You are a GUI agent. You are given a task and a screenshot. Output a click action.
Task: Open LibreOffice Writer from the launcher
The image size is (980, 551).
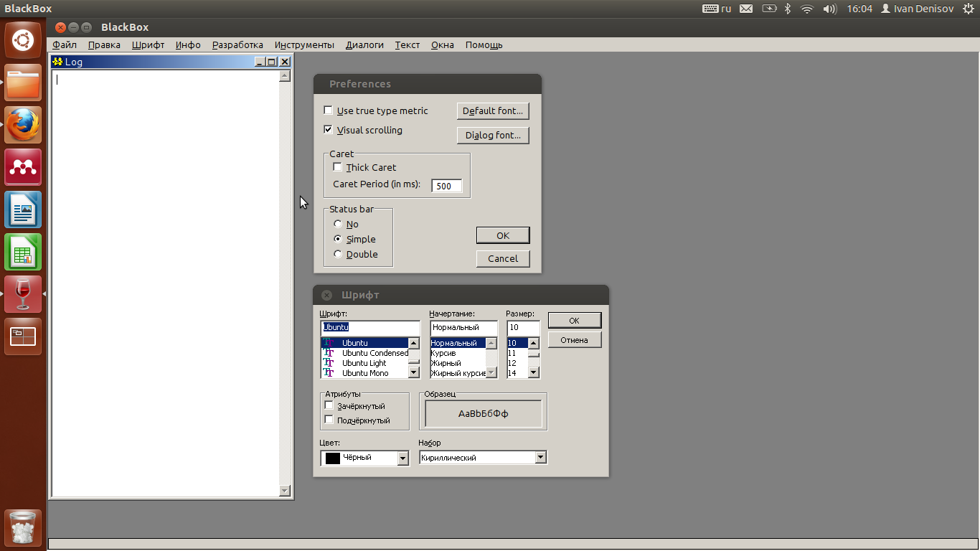23,209
